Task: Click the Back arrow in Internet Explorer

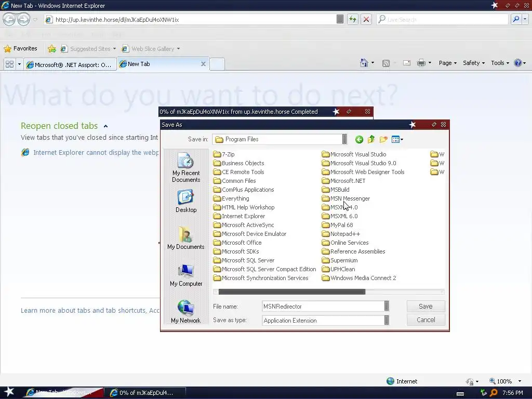Action: tap(9, 19)
